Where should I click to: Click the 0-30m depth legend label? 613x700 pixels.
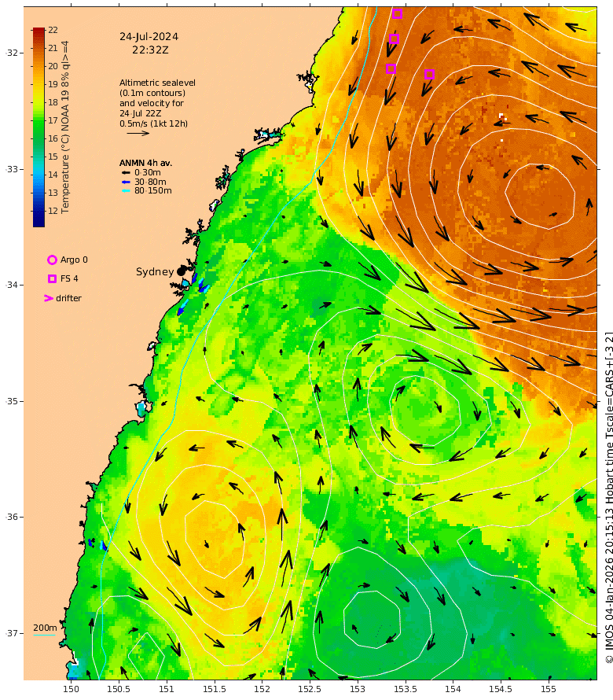(x=148, y=172)
